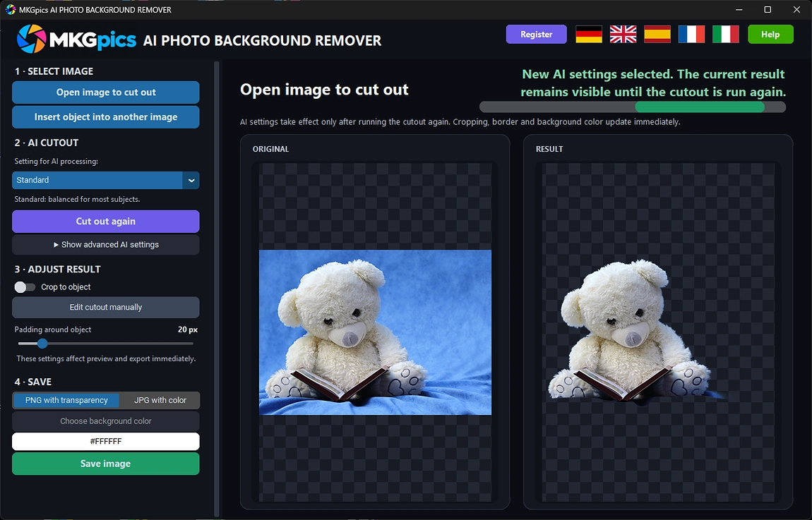Viewport: 812px width, 520px height.
Task: Click 'New AI settings selected' status message
Action: (653, 83)
